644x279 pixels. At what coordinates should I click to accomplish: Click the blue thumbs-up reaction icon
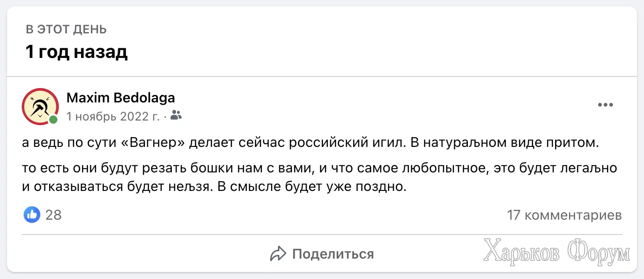pos(32,215)
